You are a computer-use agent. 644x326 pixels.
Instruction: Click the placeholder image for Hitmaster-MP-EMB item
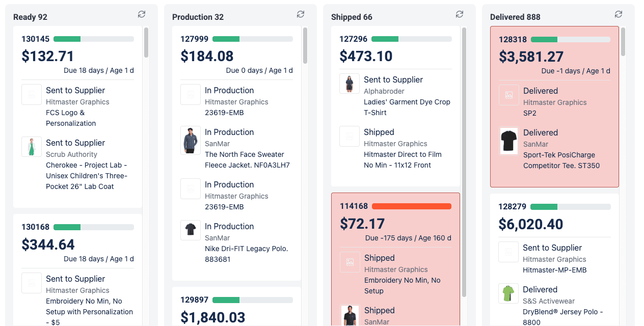[508, 252]
